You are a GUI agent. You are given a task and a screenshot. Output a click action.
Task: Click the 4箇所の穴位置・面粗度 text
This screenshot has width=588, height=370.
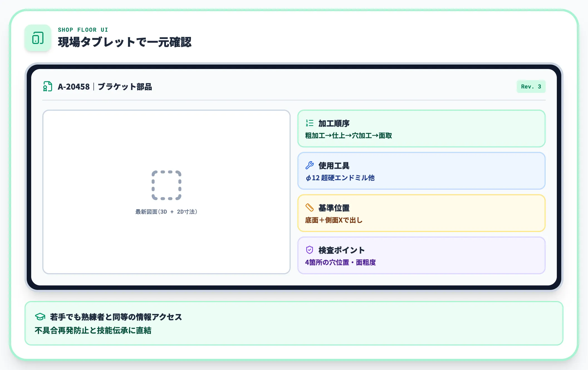340,262
